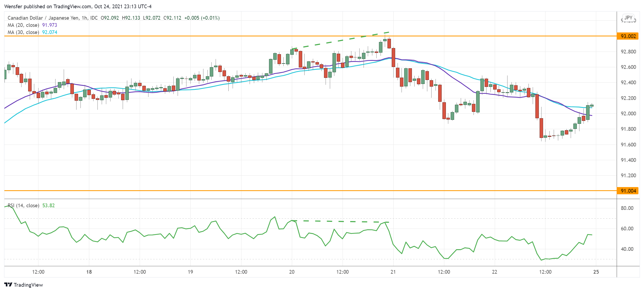Screen dimensions: 644x292
Task: Click the JPY currency badge
Action: coord(628,18)
